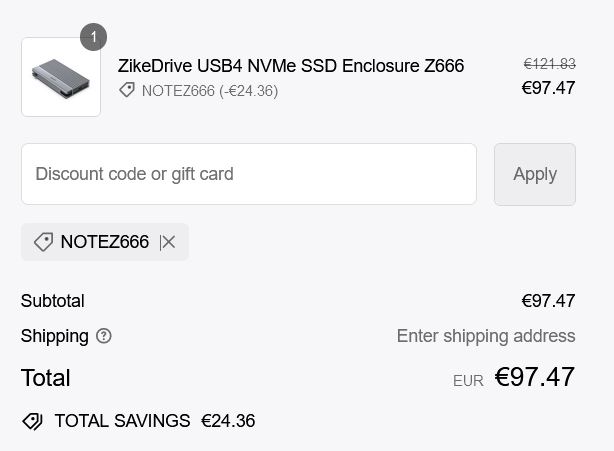Click the Total Savings tag icon
The height and width of the screenshot is (451, 614).
pyautogui.click(x=33, y=421)
